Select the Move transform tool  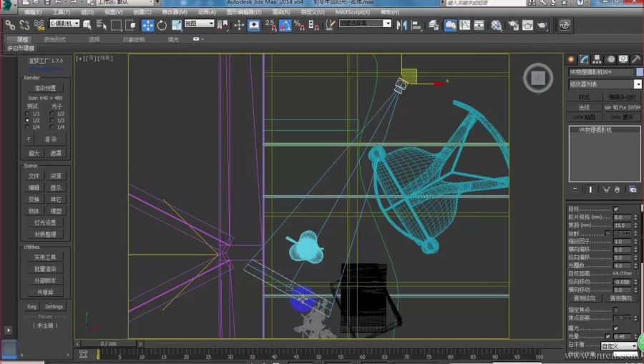pyautogui.click(x=147, y=25)
